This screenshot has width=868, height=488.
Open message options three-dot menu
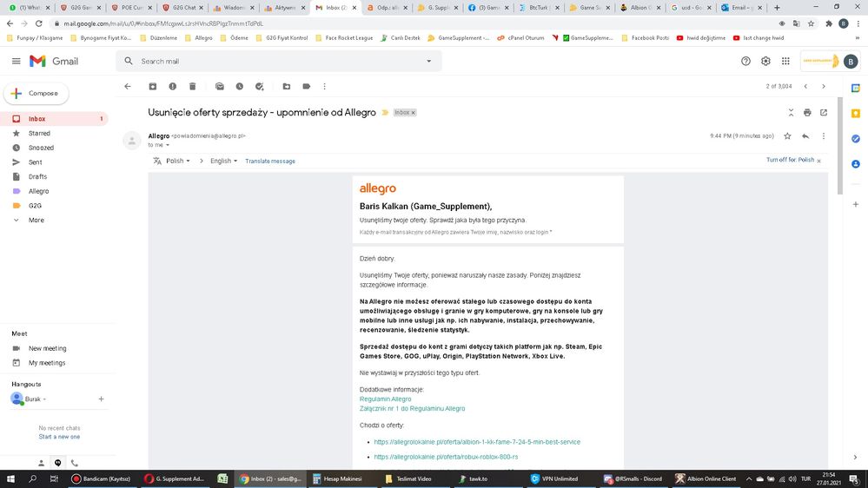823,136
